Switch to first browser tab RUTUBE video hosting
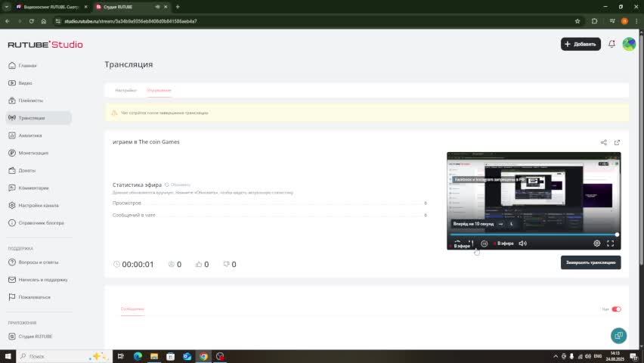The width and height of the screenshot is (644, 363). (51, 7)
